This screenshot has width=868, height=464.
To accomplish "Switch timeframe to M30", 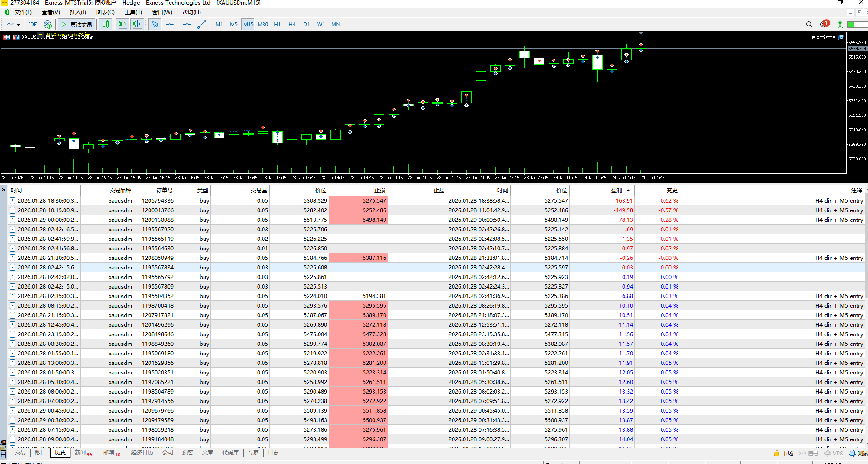I will [263, 25].
